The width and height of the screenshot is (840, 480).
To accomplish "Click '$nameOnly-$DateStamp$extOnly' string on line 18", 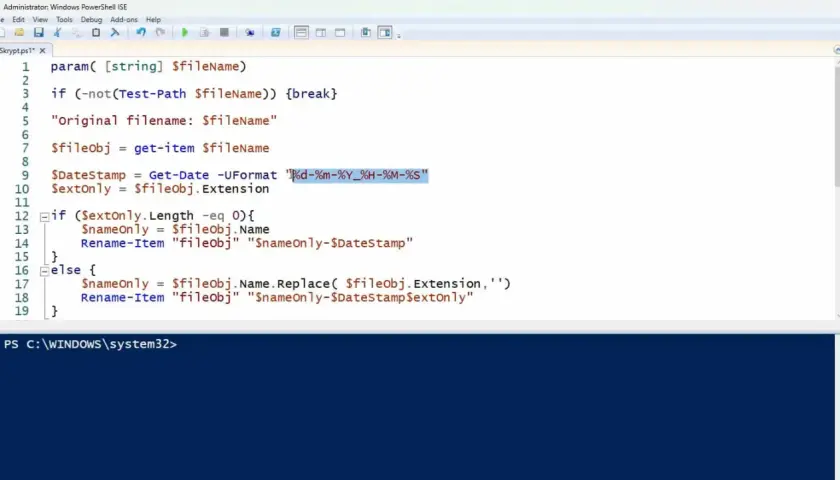I will pos(360,297).
